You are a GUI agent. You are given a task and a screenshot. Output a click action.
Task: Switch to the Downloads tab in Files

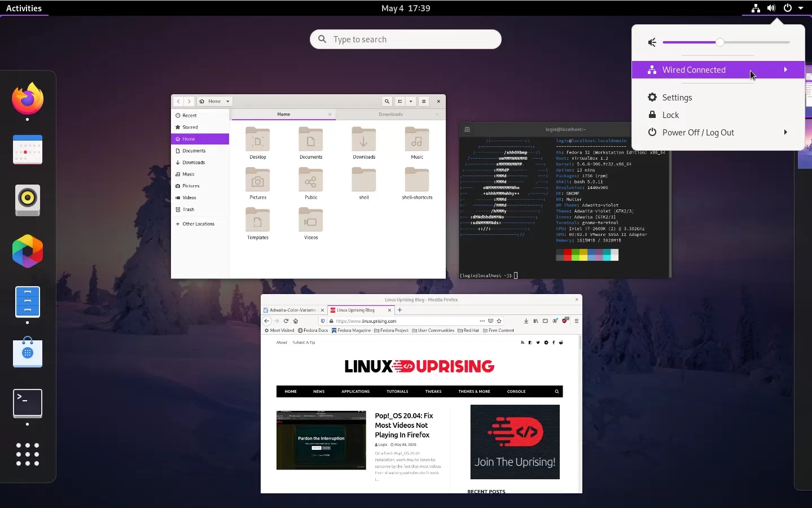[x=390, y=114]
